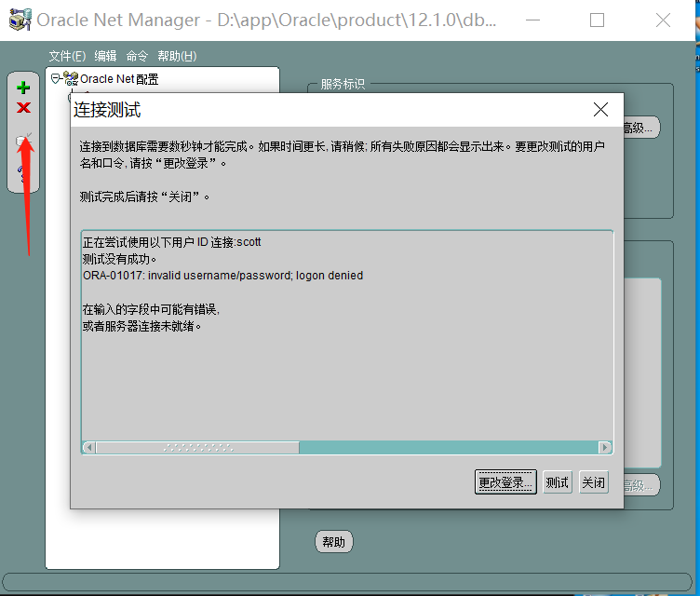
Task: Click the red X Delete icon
Action: [23, 108]
